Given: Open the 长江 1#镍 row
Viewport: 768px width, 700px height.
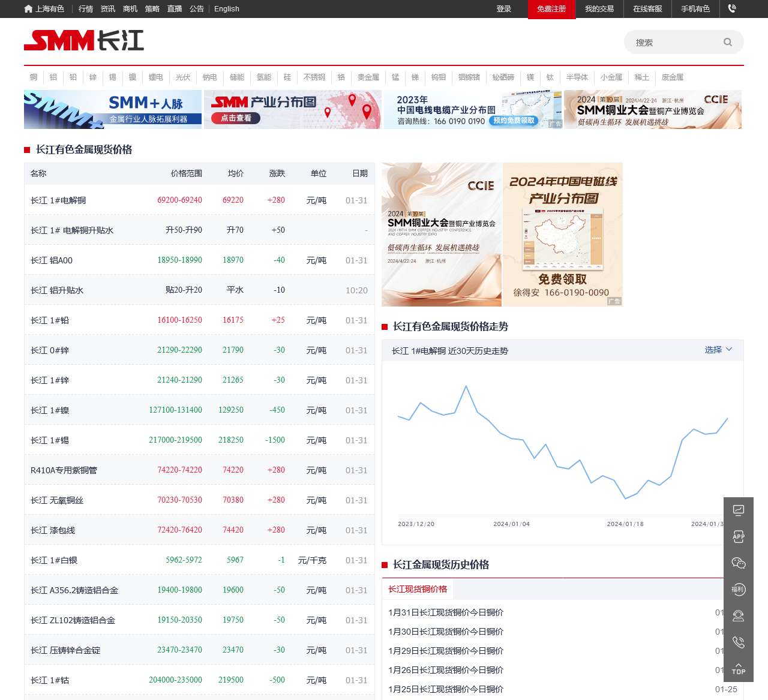Looking at the screenshot, I should click(x=199, y=410).
